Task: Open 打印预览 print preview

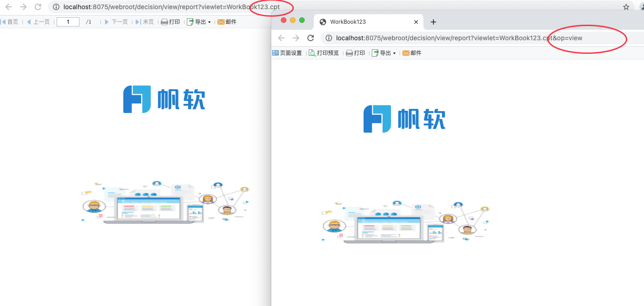Action: click(324, 53)
